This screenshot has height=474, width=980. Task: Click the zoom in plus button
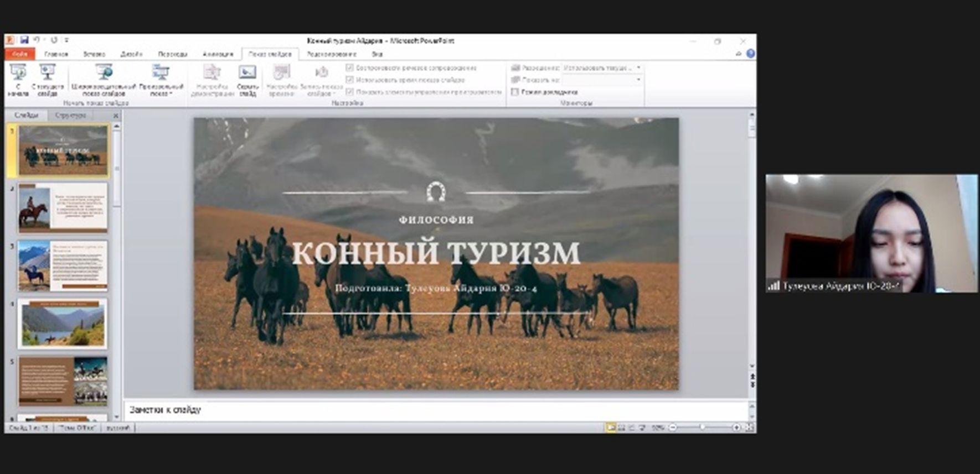[x=736, y=428]
